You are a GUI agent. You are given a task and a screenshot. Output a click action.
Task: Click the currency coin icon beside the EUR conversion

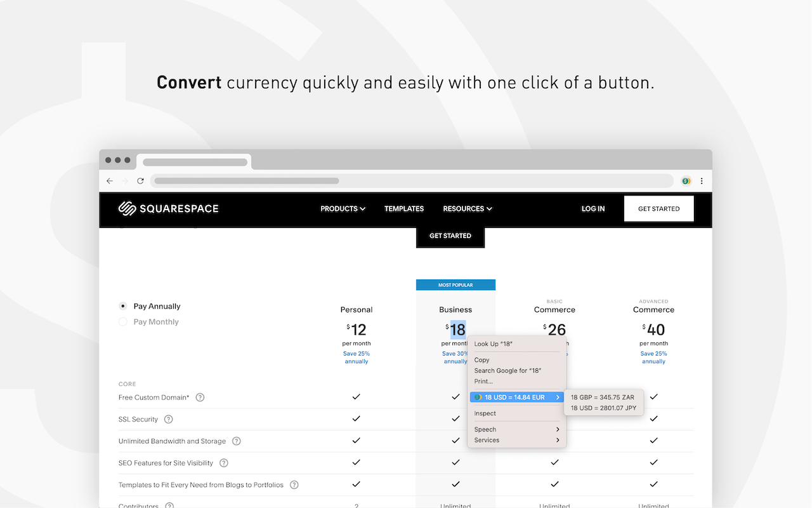(477, 397)
